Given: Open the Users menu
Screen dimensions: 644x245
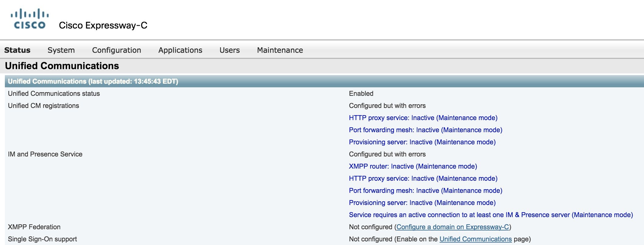Looking at the screenshot, I should [229, 50].
